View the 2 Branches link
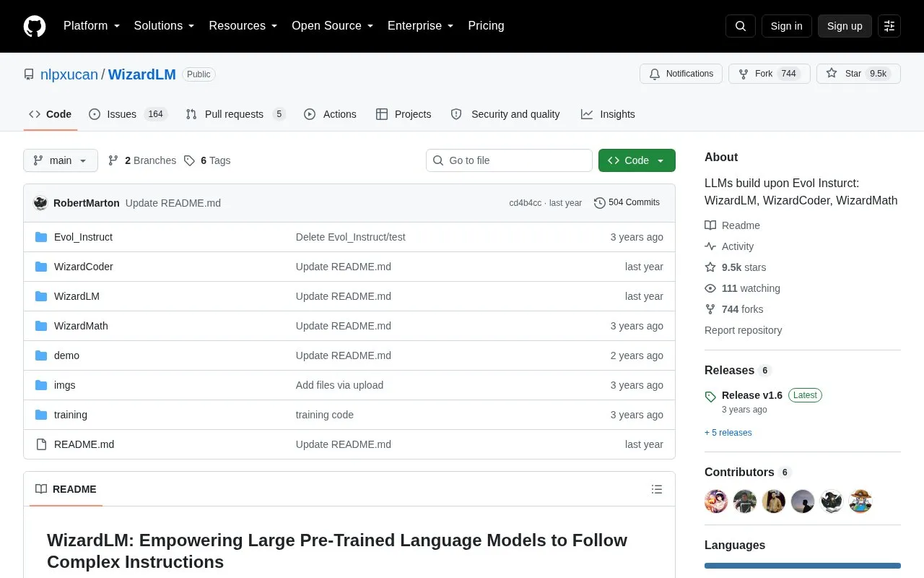This screenshot has width=924, height=578. click(x=142, y=160)
